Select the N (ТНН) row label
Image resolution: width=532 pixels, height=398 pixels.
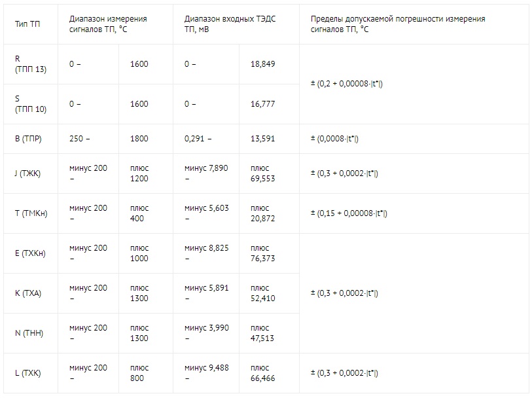[29, 333]
